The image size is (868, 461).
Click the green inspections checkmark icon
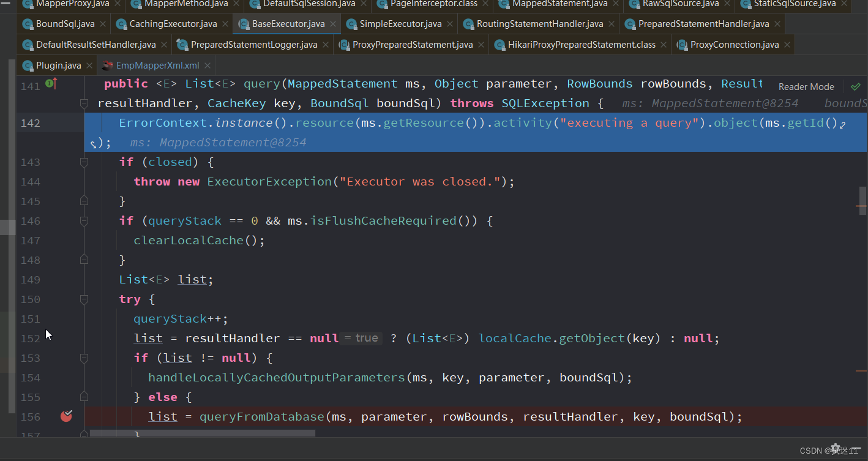[855, 86]
